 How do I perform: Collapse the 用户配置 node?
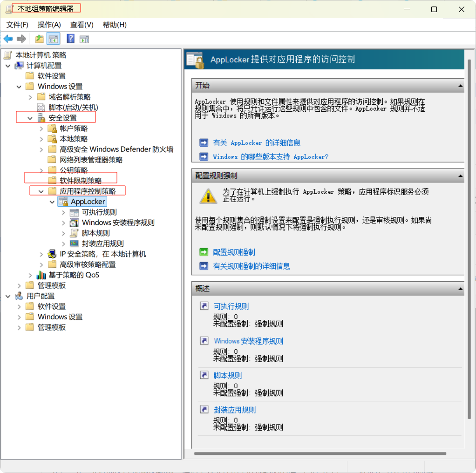(8, 297)
